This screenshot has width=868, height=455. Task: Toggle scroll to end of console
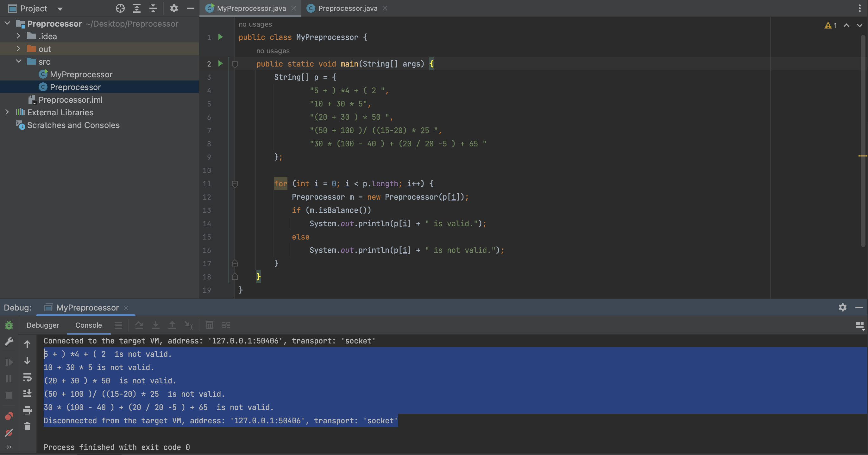point(27,393)
